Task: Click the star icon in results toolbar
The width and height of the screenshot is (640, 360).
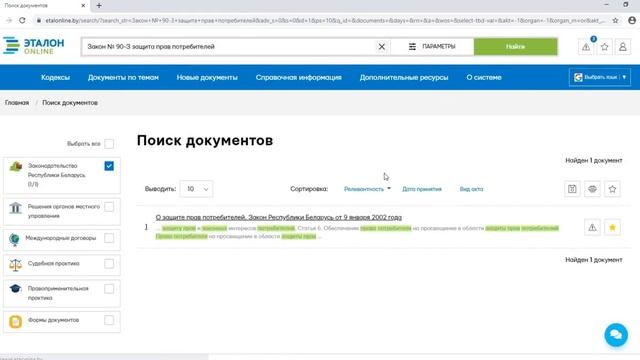Action: pos(612,189)
